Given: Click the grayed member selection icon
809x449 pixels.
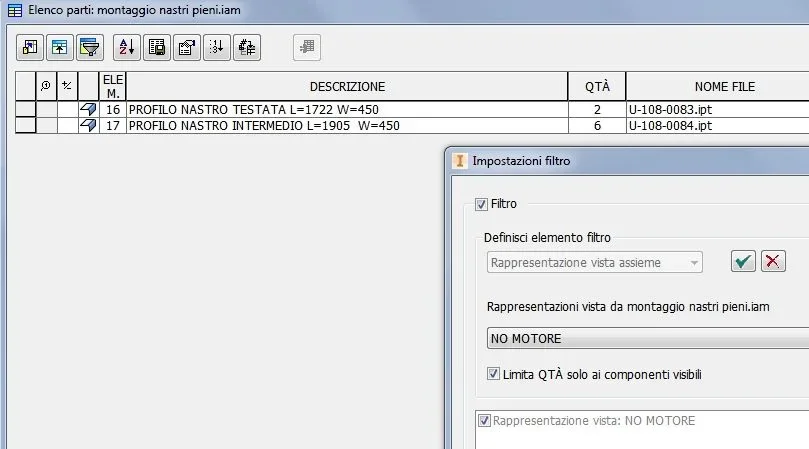Looking at the screenshot, I should [x=307, y=47].
